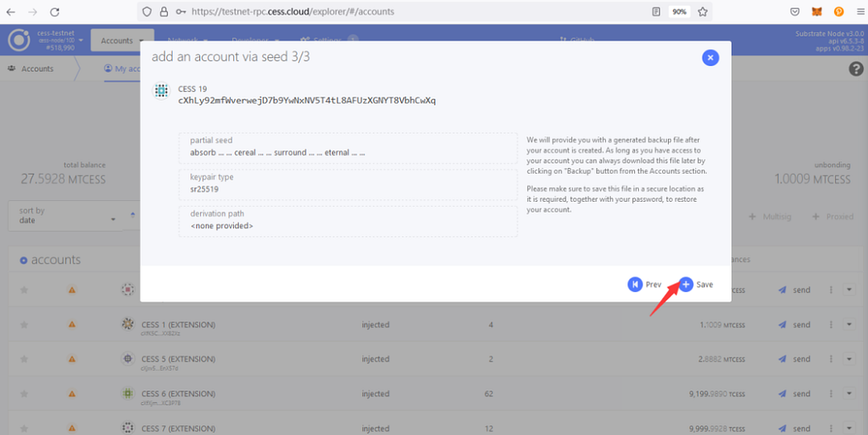Send from the CESS 6 account
The width and height of the screenshot is (868, 435).
point(794,394)
